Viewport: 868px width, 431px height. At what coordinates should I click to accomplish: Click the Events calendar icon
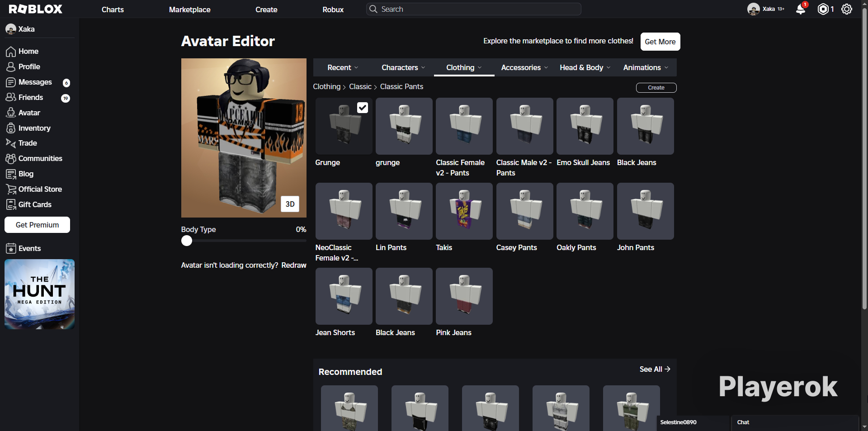click(x=11, y=249)
